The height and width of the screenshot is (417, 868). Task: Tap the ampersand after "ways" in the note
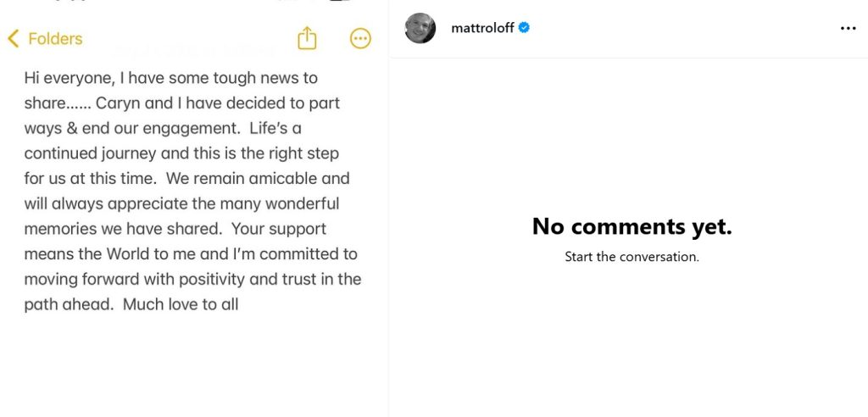[x=73, y=129]
